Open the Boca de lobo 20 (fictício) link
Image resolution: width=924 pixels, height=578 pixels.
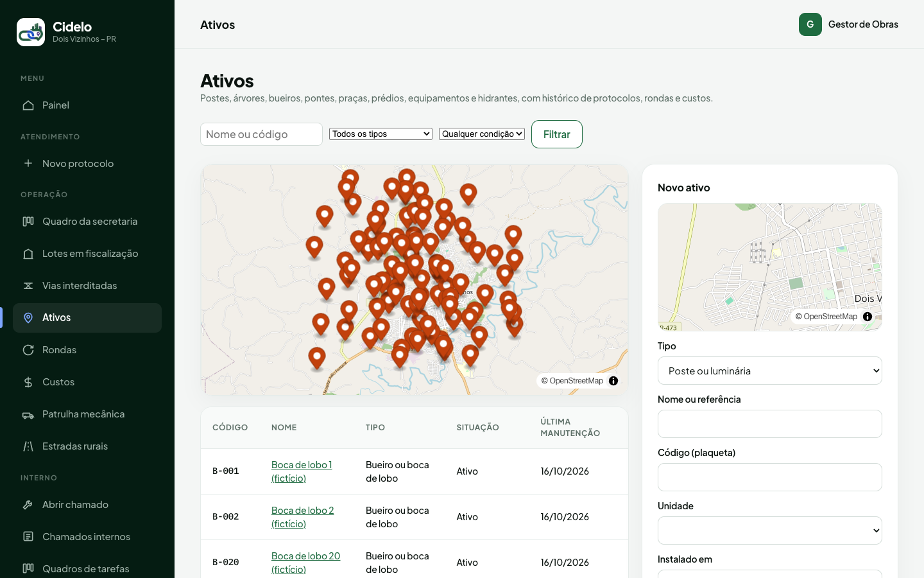click(x=306, y=563)
